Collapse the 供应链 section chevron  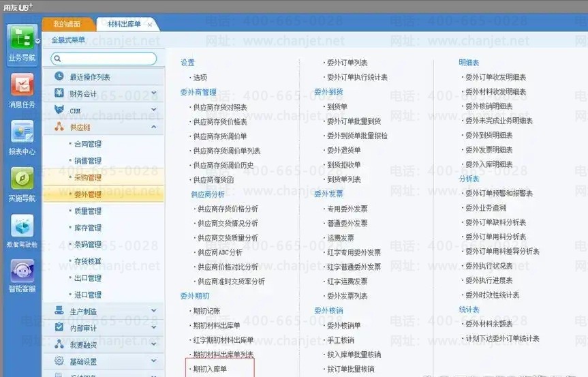coord(154,127)
